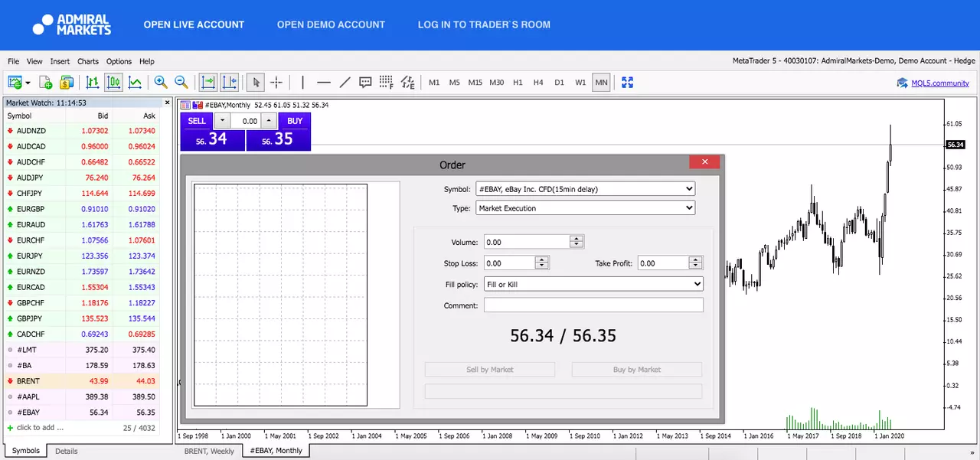Open the Help menu
This screenshot has width=980, height=460.
147,61
